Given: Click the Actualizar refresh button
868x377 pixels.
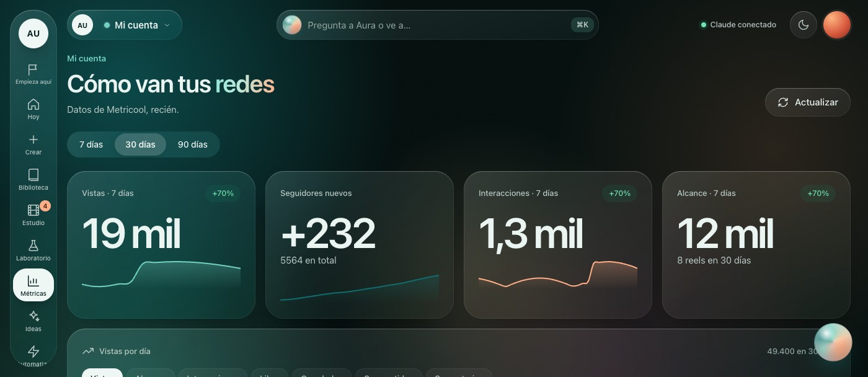Looking at the screenshot, I should tap(808, 102).
